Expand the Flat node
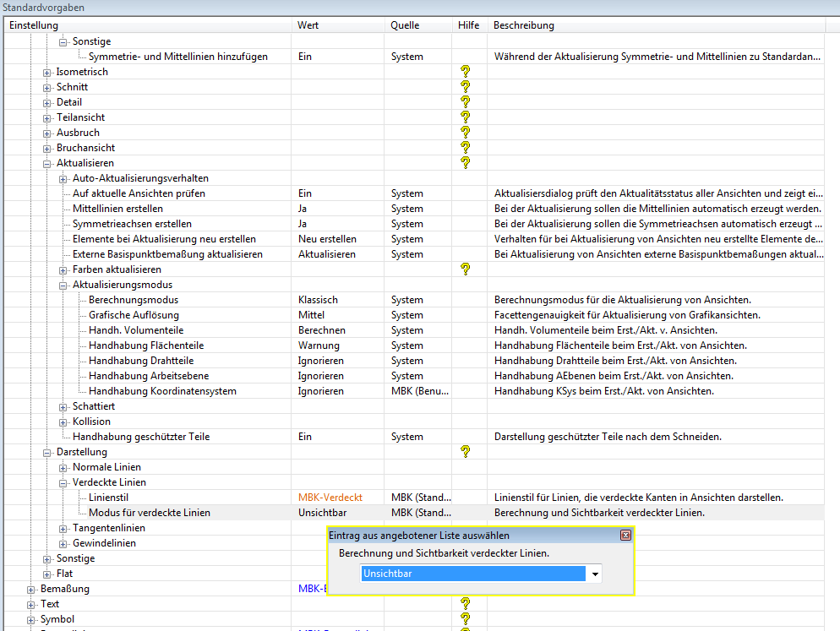 click(x=47, y=574)
